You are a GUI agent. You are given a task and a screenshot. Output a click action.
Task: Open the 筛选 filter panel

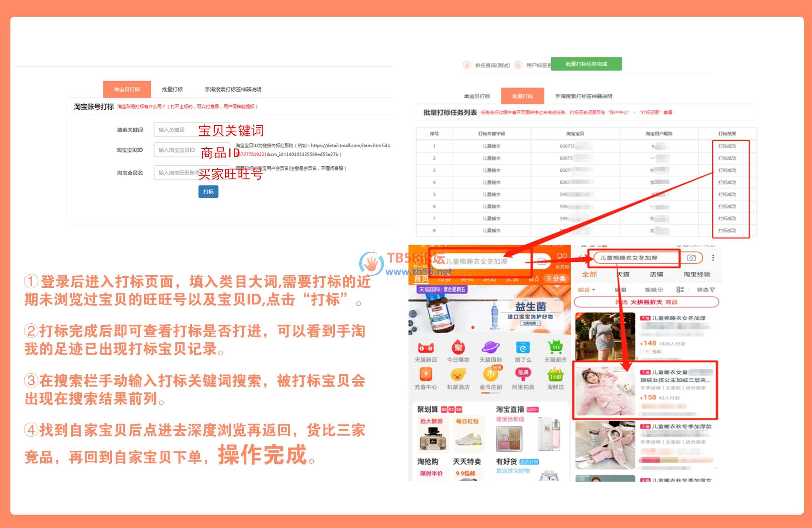tap(705, 290)
